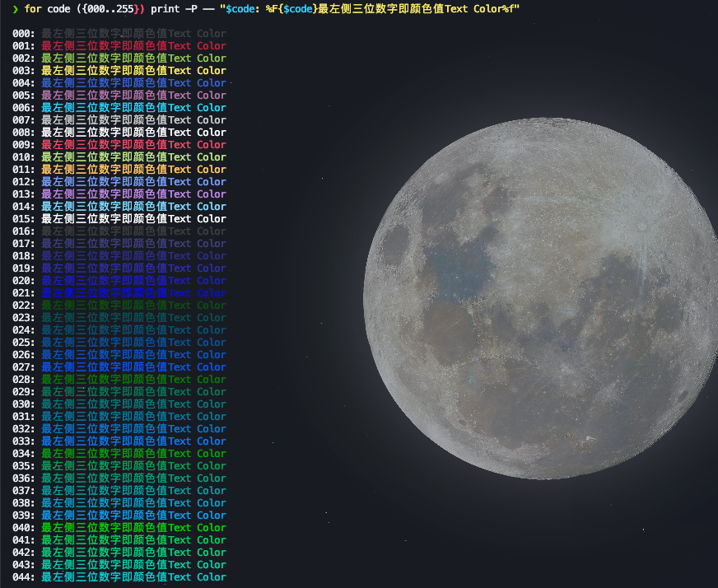Viewport: 718px width, 588px height.
Task: Click the green prompt arrow at top
Action: 15,8
